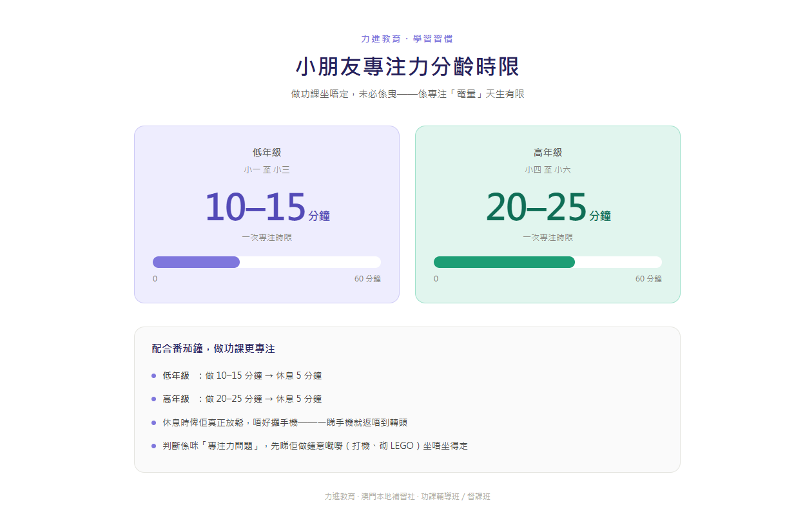This screenshot has height=532, width=805.
Task: Click the title 小朋友專注力分齡時限
Action: point(407,67)
